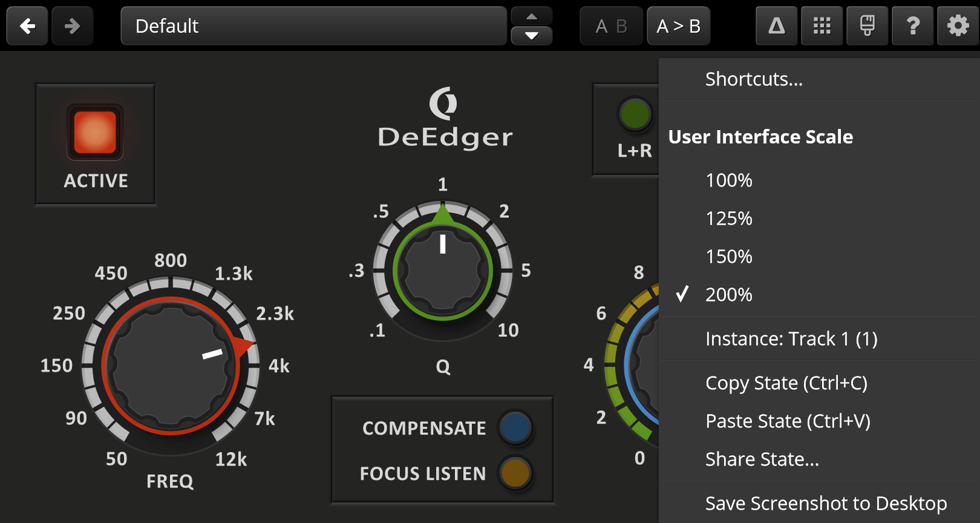This screenshot has height=523, width=980.
Task: Select the checked 200% scale option
Action: tap(819, 295)
